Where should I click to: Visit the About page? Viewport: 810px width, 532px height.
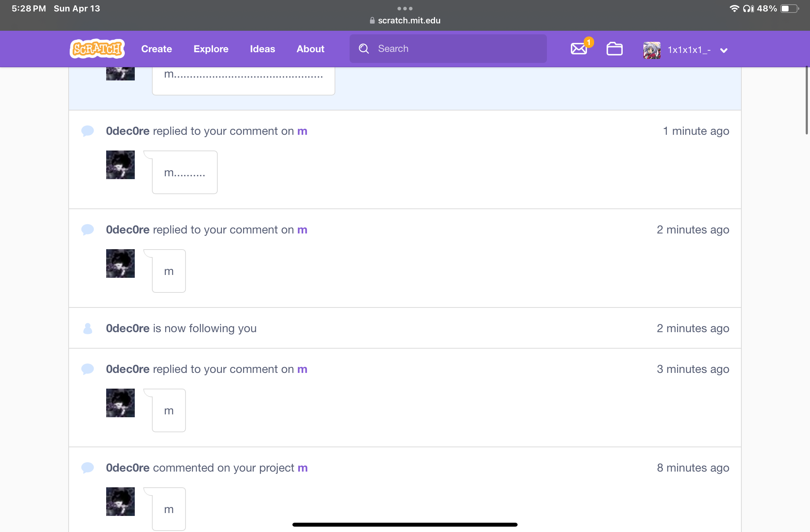tap(310, 49)
